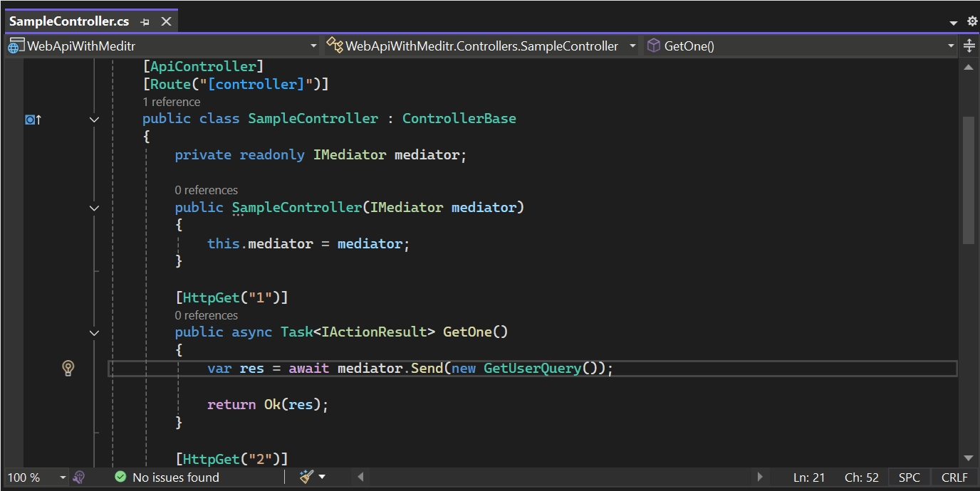Click the inheritance margin icon beside SampleController class
980x491 pixels.
(33, 120)
